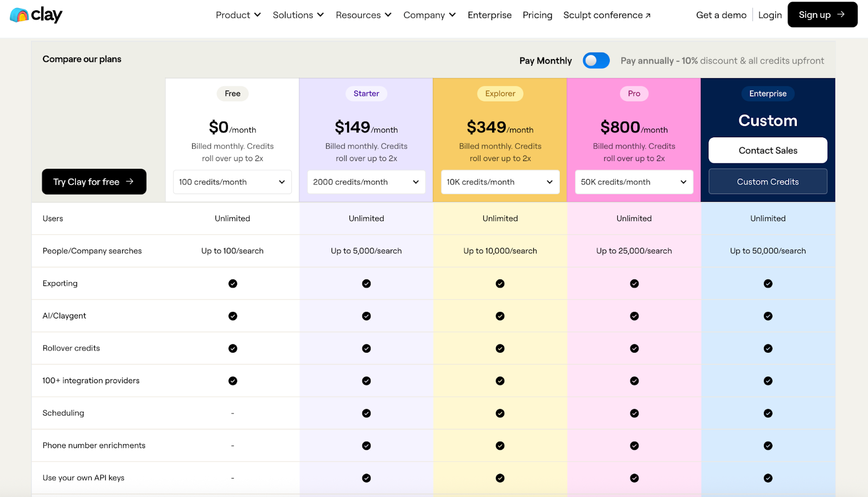Select the Pro plan badge
This screenshot has width=868, height=497.
pos(634,93)
